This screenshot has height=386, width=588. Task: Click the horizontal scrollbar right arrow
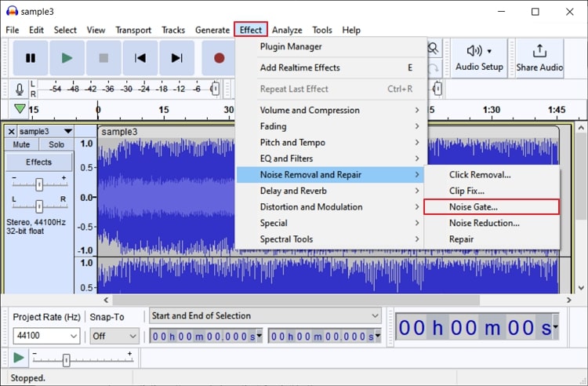569,300
